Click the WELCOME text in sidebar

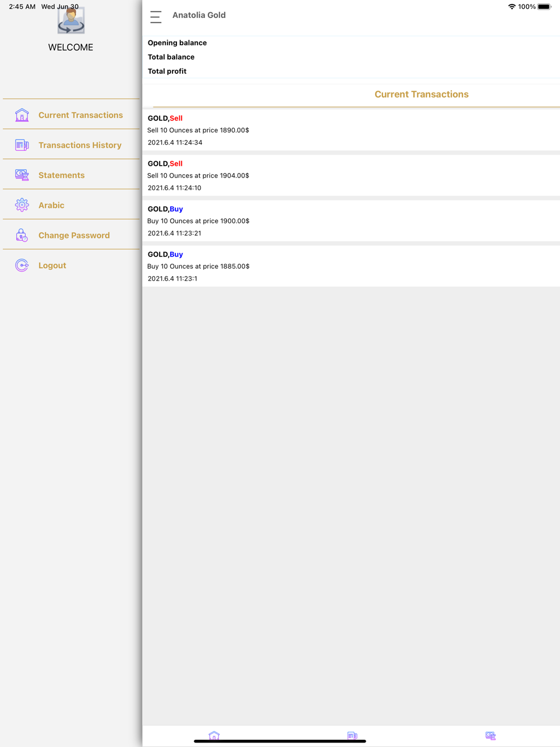(71, 48)
